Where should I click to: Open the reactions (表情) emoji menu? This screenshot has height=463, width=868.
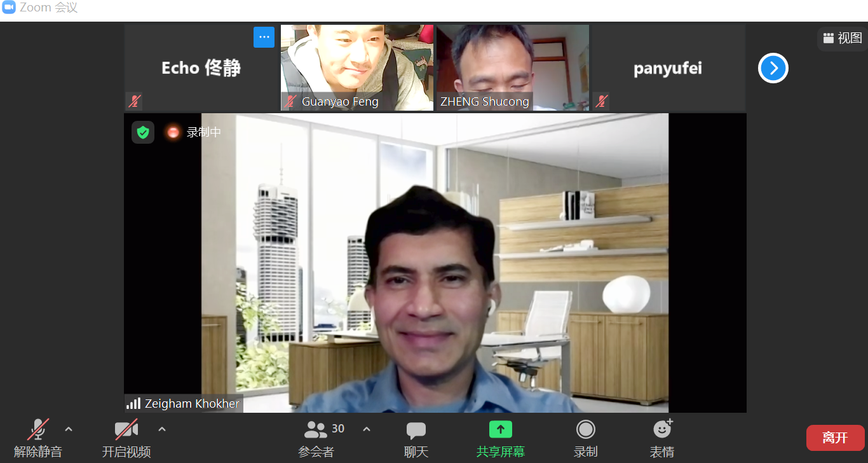point(661,430)
